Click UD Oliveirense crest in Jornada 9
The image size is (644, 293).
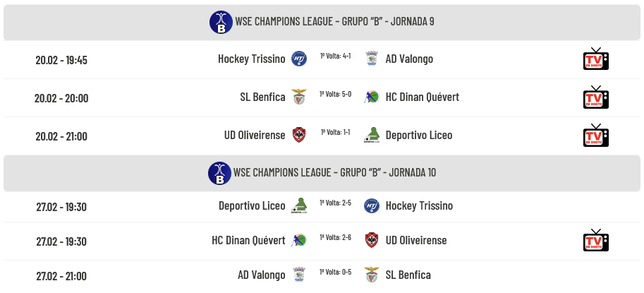pos(299,136)
